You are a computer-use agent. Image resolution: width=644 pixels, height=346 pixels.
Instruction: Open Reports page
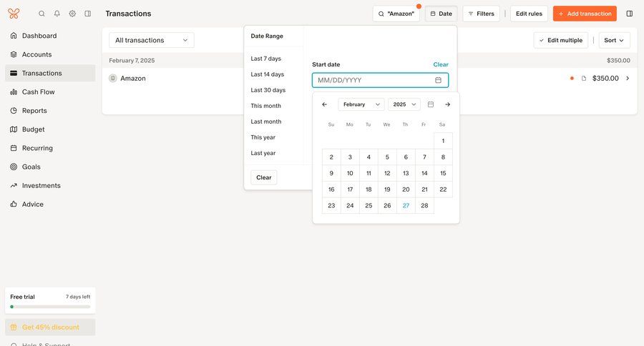[x=50, y=110]
